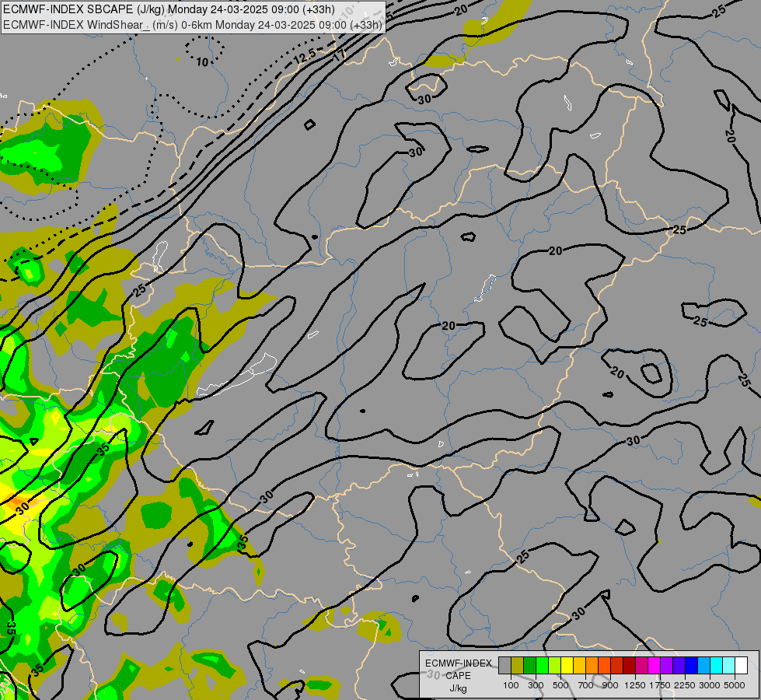Screen dimensions: 761x700
Task: Click the SBCAPE title line at the top
Action: click(x=169, y=9)
